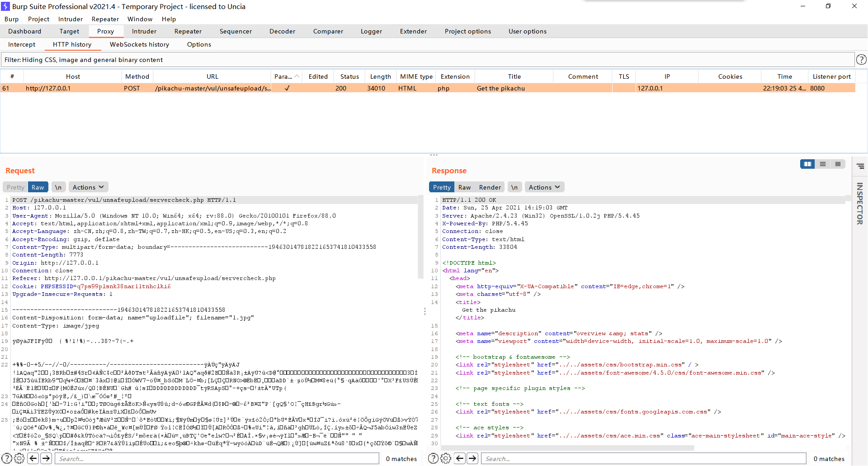Screen dimensions: 868x466
Task: Switch to the Repeater tab
Action: (x=188, y=31)
